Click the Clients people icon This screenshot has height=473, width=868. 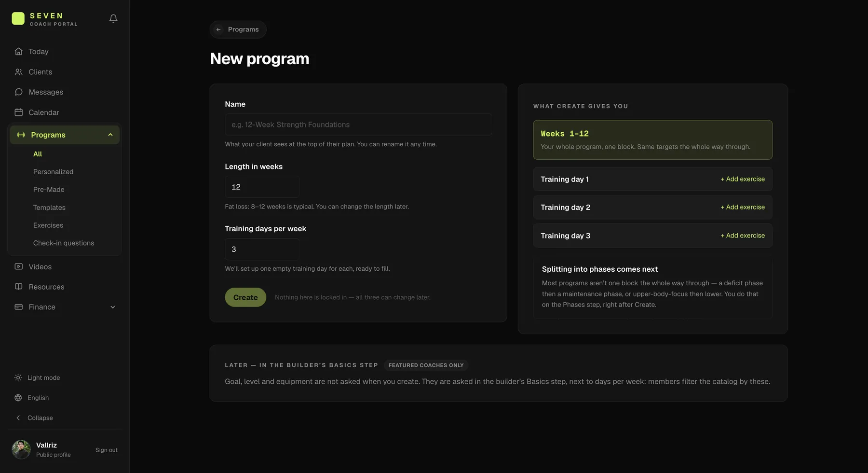18,71
